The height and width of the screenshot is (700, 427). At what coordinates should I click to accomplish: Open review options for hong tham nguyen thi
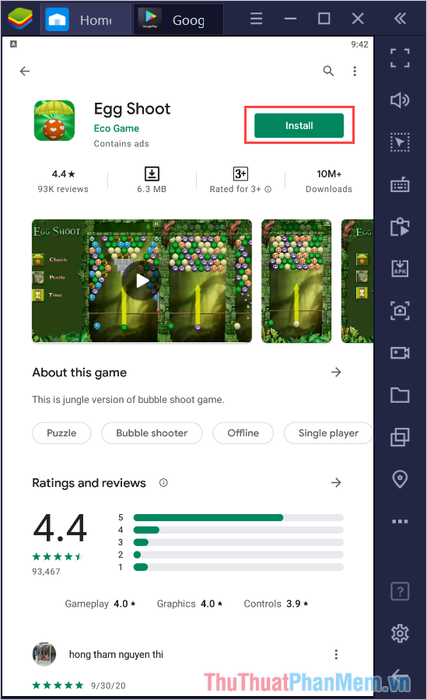[x=336, y=654]
